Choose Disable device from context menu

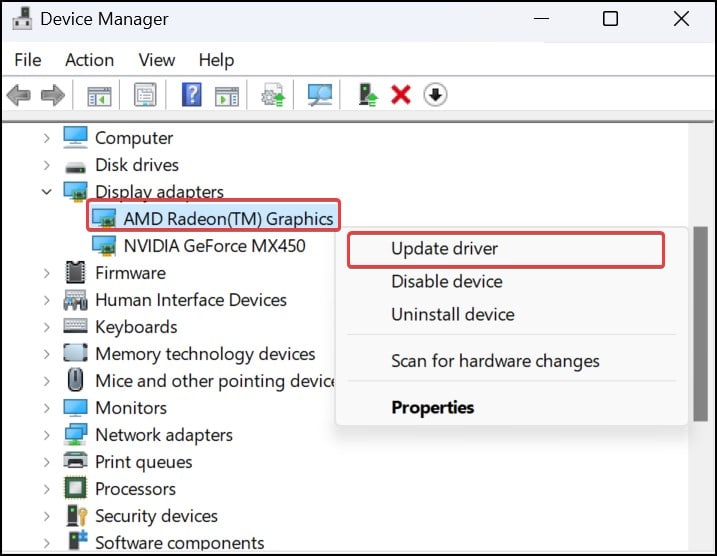(x=511, y=281)
